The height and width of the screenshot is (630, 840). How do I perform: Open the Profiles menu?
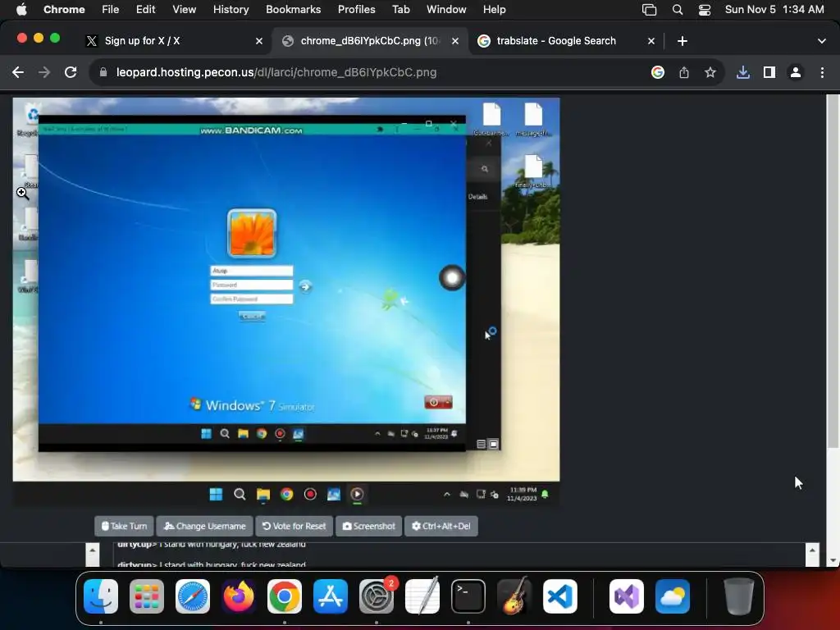click(x=356, y=10)
